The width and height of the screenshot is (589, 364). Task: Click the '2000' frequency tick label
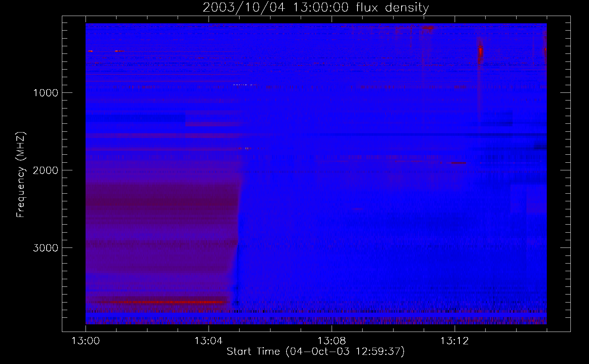(x=46, y=170)
